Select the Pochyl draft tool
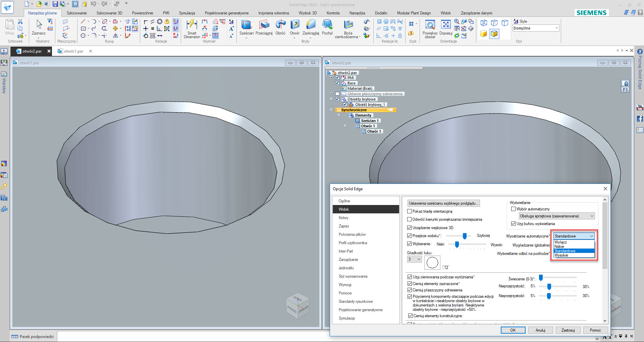The image size is (644, 342). coord(327,27)
